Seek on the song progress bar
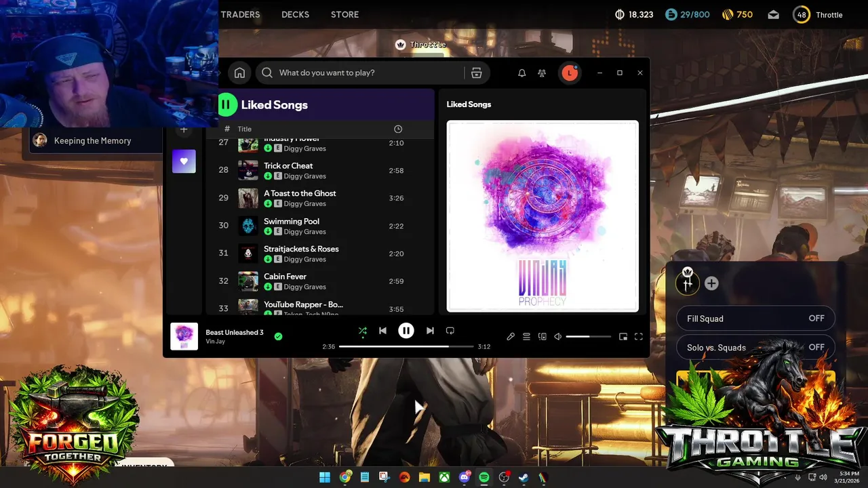 click(406, 346)
